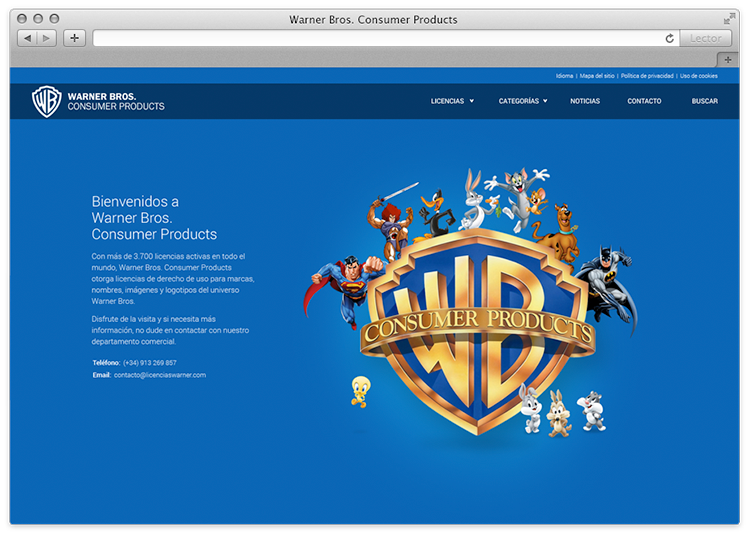
Task: Click the Lector reader button
Action: 706,38
